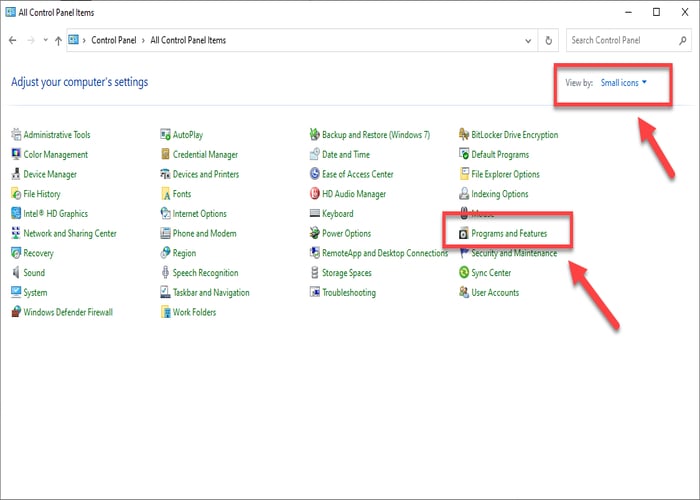
Task: Click HD Audio Manager icon
Action: point(315,193)
